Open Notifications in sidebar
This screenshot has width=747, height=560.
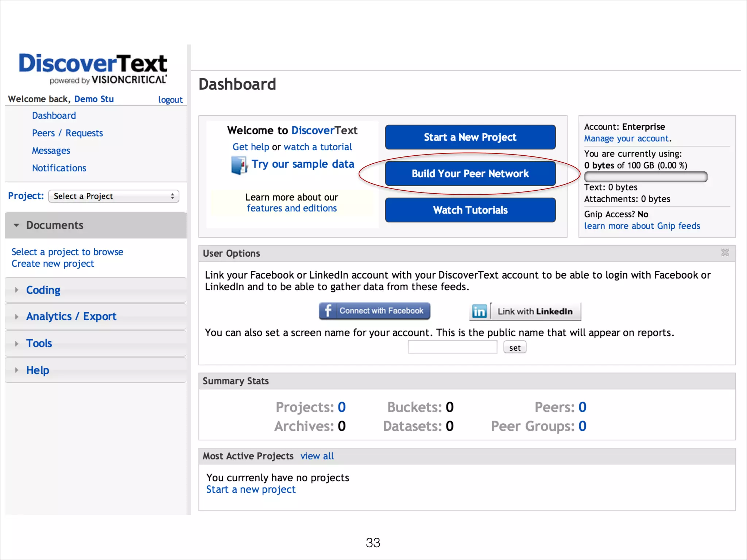tap(59, 168)
